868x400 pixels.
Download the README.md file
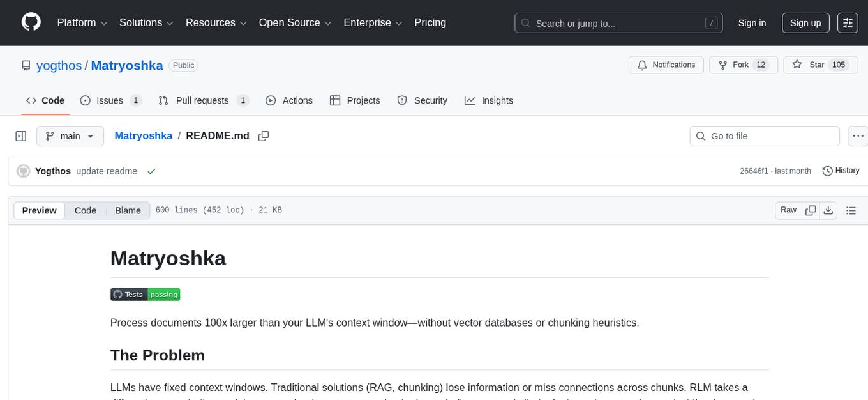coord(829,210)
